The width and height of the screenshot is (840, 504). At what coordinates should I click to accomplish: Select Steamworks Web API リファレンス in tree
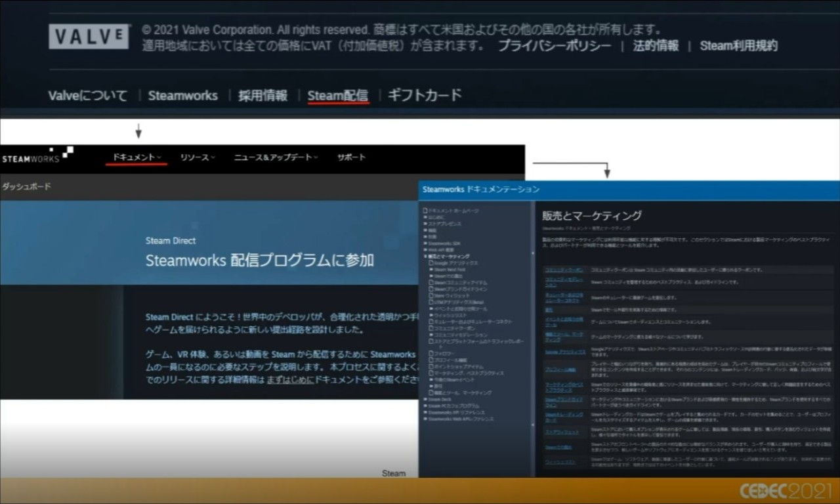[461, 419]
